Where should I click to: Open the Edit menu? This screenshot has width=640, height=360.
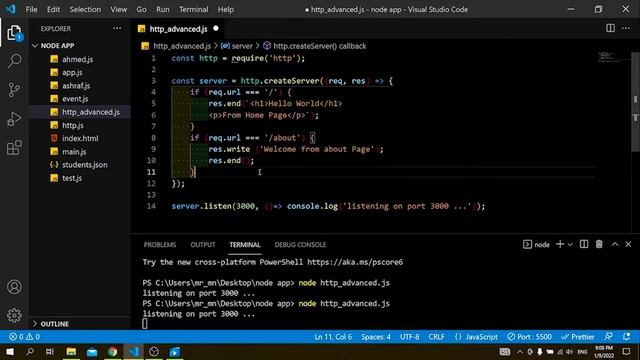pos(53,9)
